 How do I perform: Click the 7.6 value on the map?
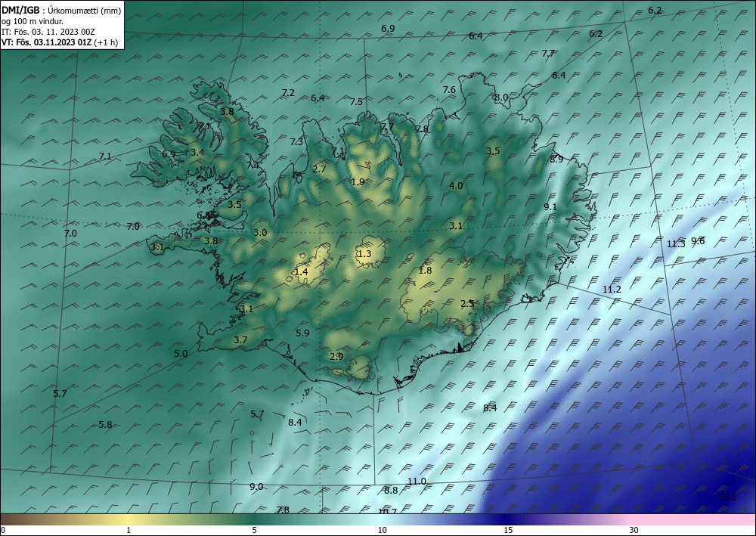tap(449, 90)
